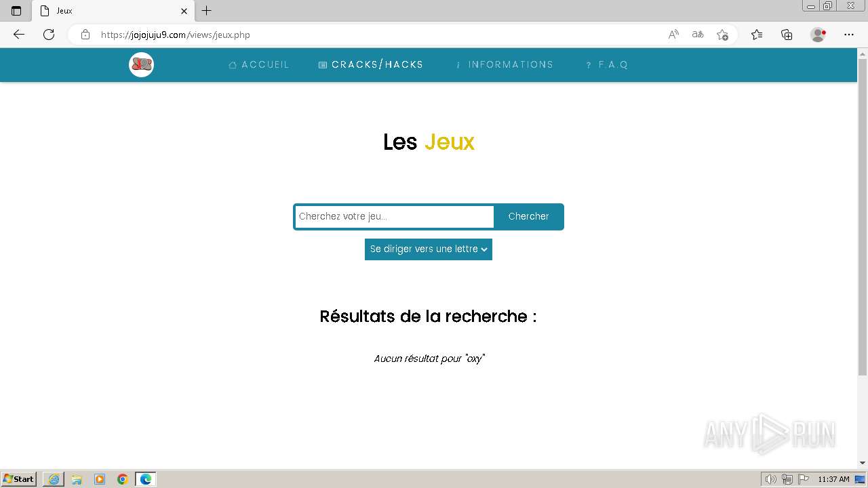This screenshot has height=488, width=868.
Task: Click the Résultats de la recherche heading
Action: pyautogui.click(x=429, y=317)
